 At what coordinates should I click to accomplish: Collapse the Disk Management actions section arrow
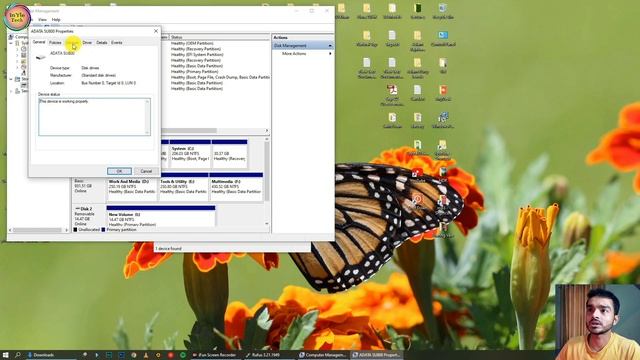tap(330, 46)
